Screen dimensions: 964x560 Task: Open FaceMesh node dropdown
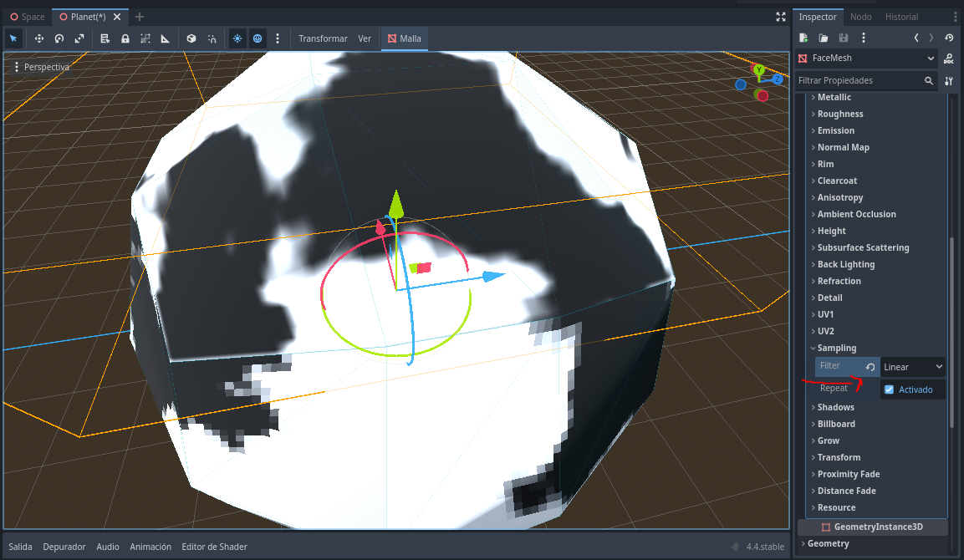tap(867, 58)
